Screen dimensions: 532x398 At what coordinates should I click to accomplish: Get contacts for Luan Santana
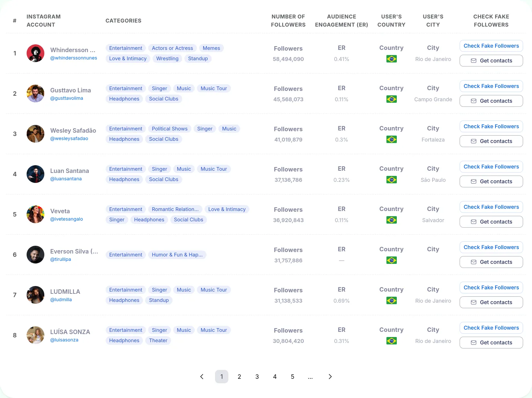(491, 181)
